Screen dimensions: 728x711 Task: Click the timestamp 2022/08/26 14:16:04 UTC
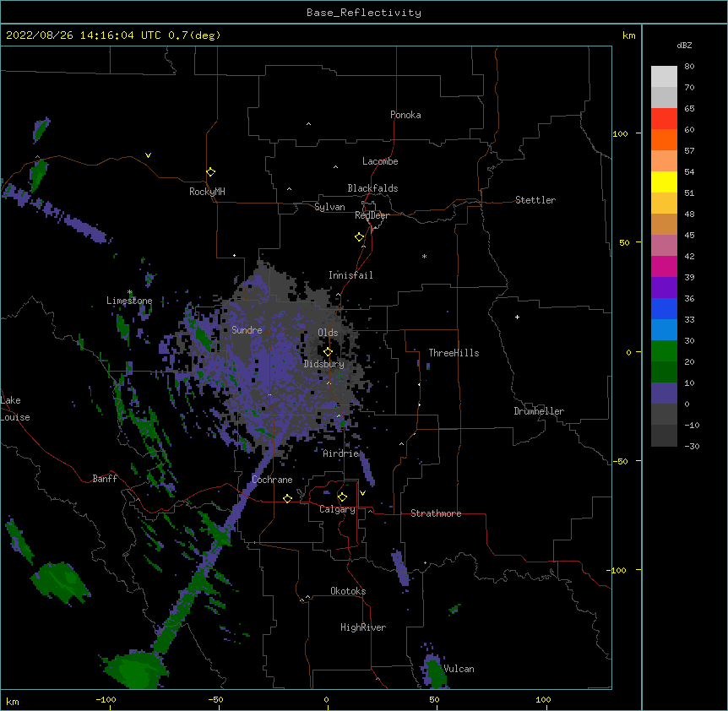[x=84, y=35]
